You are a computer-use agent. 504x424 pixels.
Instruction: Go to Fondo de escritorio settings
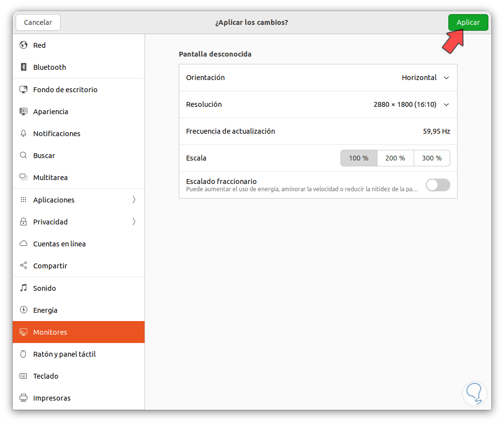(65, 90)
